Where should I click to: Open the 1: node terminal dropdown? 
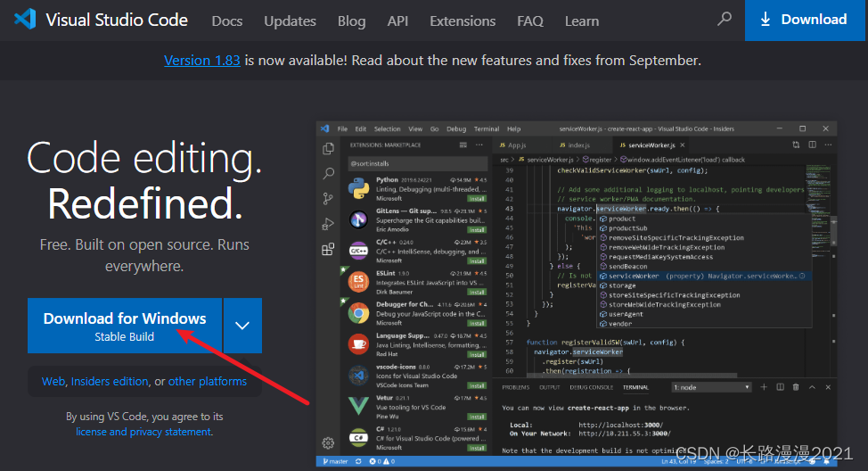[711, 387]
